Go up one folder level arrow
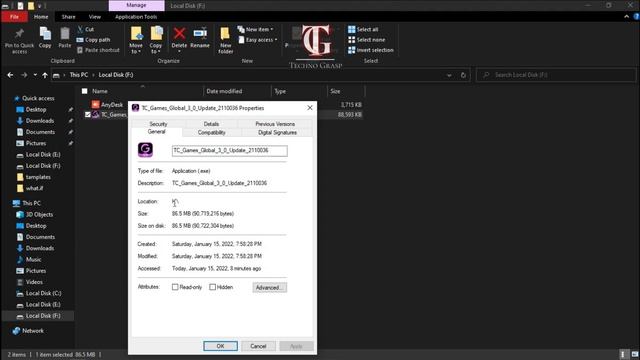 [x=45, y=75]
